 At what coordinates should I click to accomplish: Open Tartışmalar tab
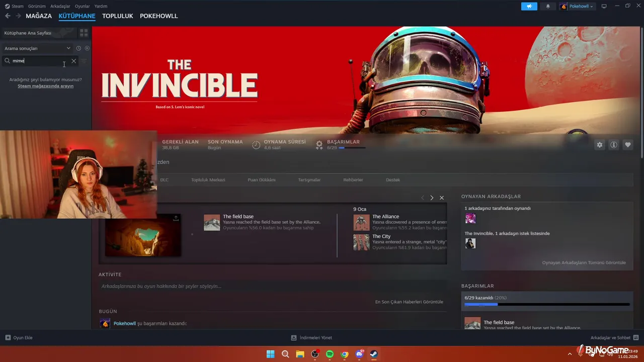point(309,180)
